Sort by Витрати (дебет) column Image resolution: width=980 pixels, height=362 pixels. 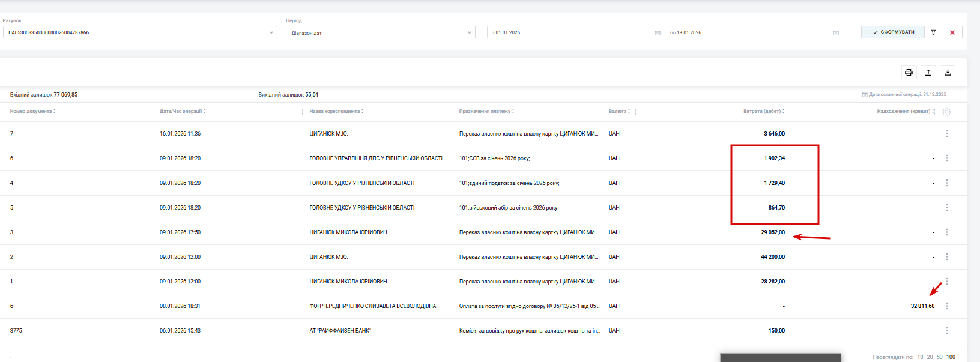click(x=764, y=111)
